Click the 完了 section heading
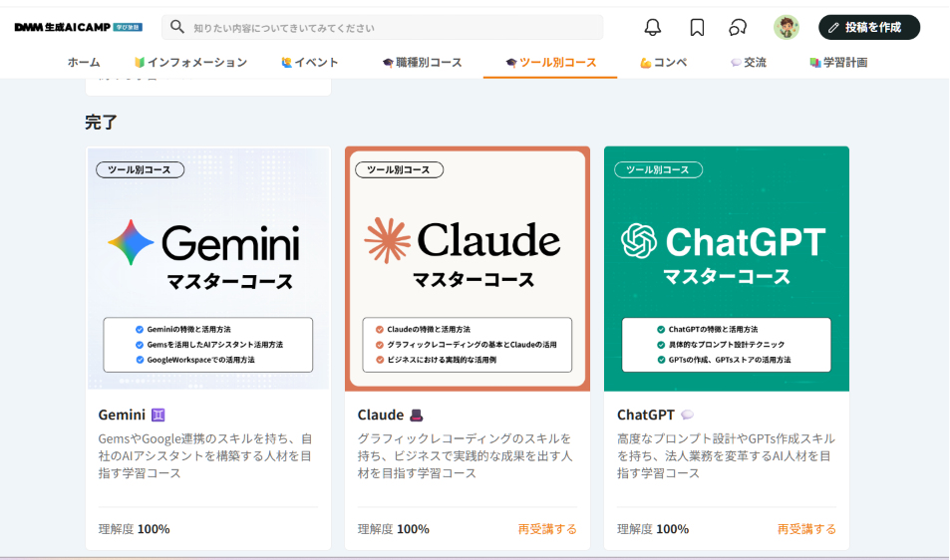 101,123
